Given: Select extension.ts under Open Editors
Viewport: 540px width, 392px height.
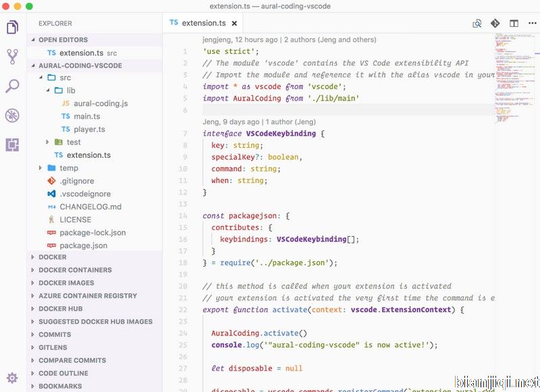Looking at the screenshot, I should click(x=94, y=53).
